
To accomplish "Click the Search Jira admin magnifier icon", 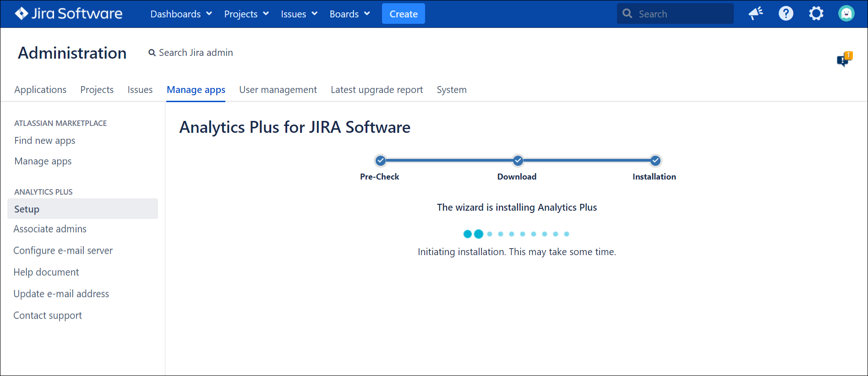I will [152, 53].
